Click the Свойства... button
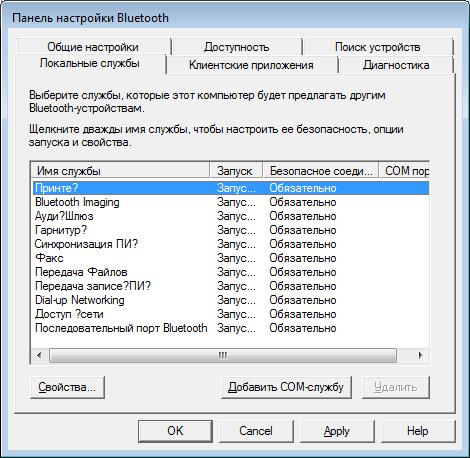 coord(67,387)
